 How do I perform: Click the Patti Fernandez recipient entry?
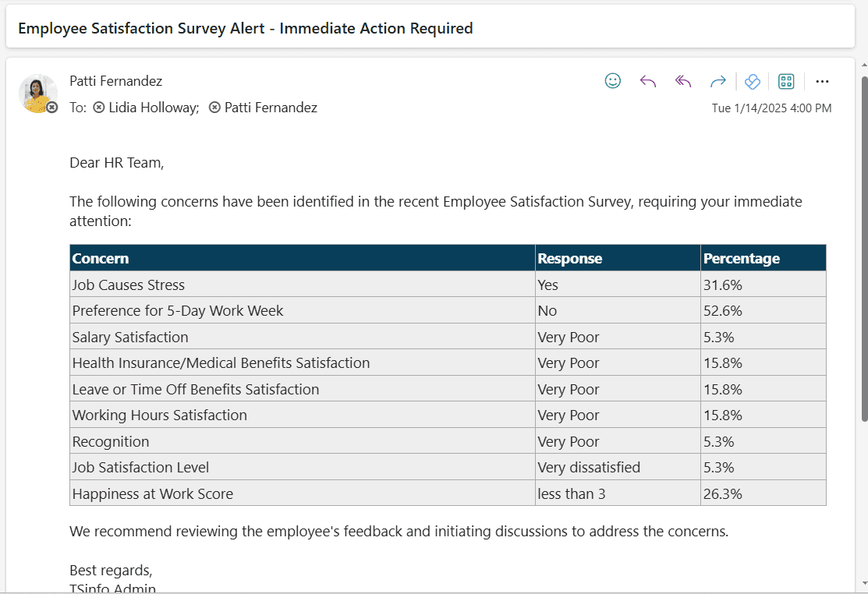coord(271,108)
